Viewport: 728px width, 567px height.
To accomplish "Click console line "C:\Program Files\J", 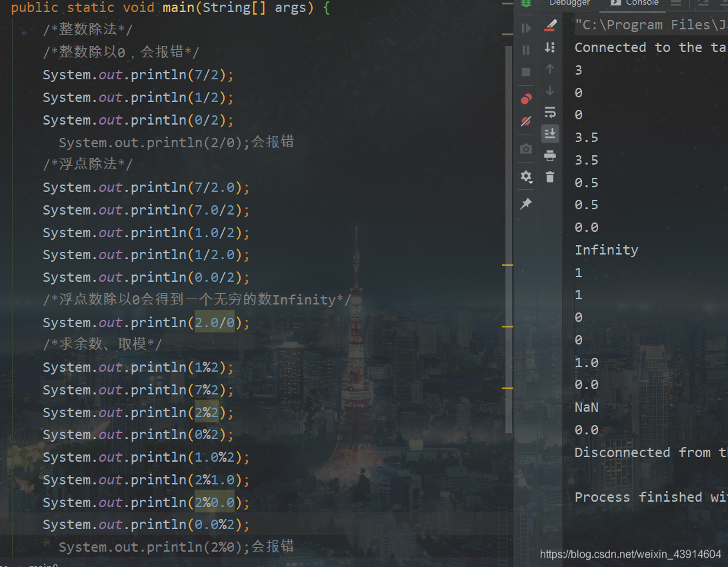I will coord(651,25).
